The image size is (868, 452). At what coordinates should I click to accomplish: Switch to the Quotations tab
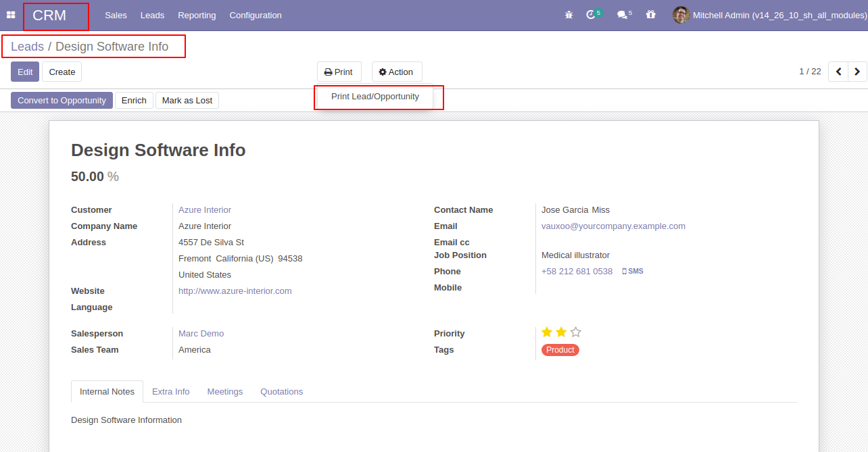281,391
